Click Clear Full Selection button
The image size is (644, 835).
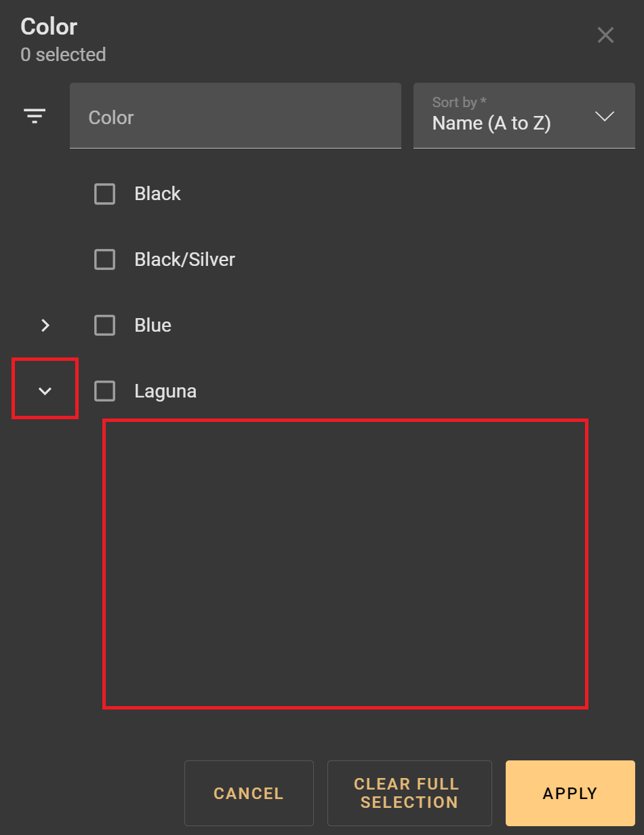(x=409, y=793)
